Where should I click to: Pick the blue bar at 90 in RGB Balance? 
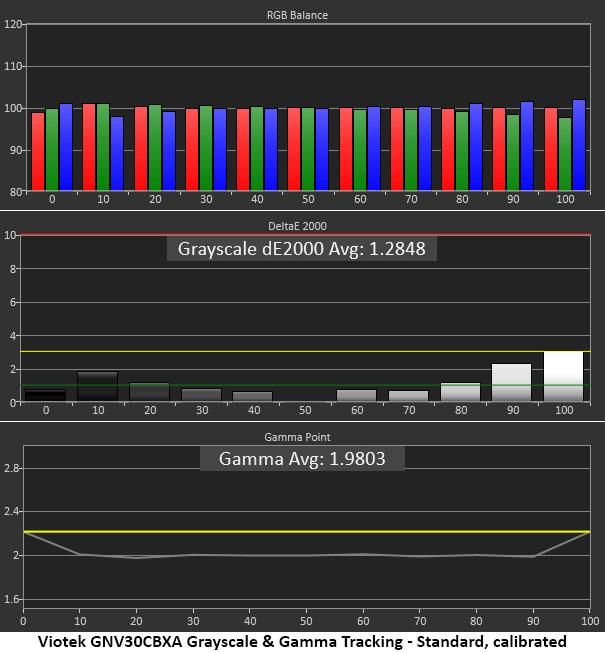click(x=527, y=146)
